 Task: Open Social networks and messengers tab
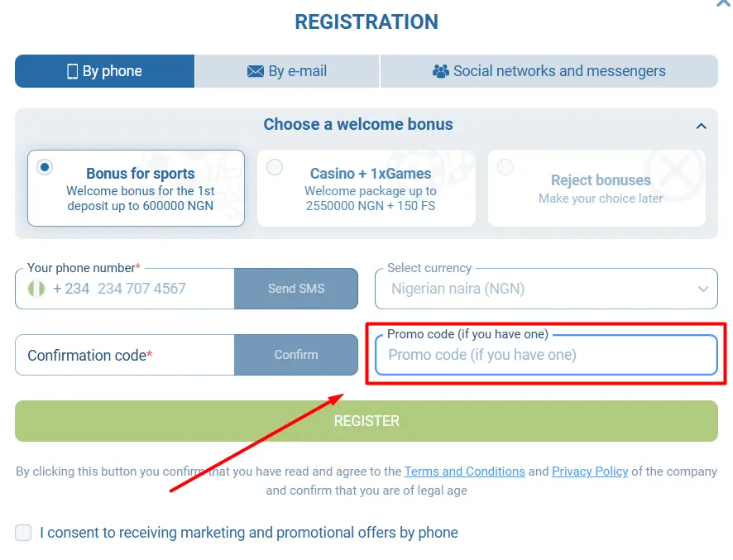(549, 71)
